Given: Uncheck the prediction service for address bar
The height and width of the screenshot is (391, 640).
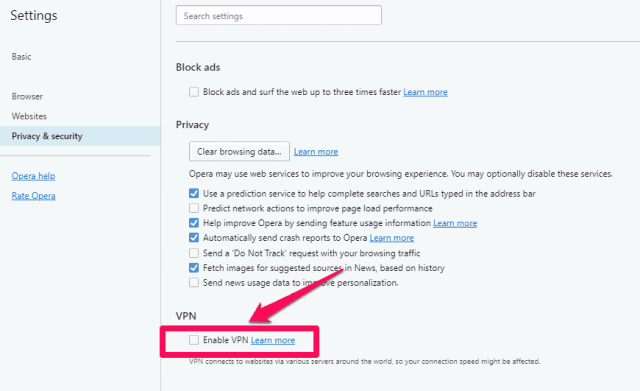Looking at the screenshot, I should (x=194, y=193).
